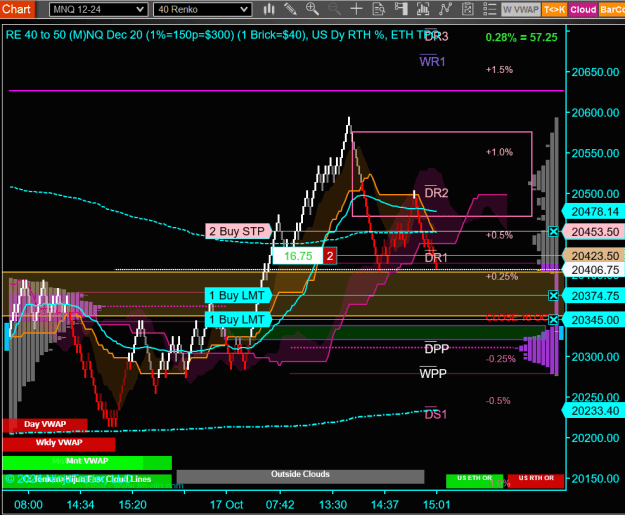Click the WPP pivot label

pyautogui.click(x=433, y=373)
